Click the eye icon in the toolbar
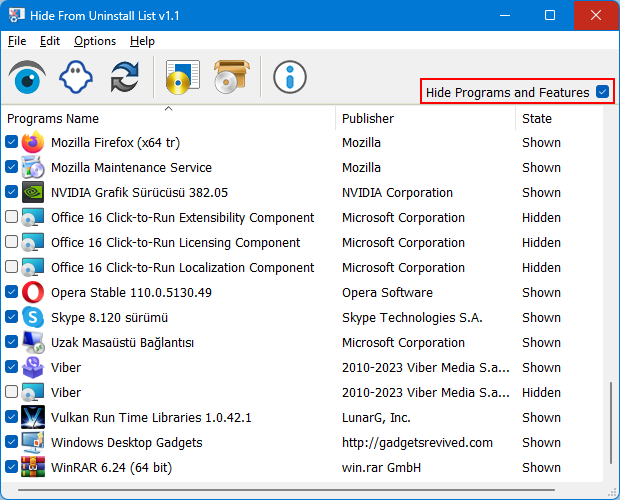The image size is (620, 500). coord(29,76)
